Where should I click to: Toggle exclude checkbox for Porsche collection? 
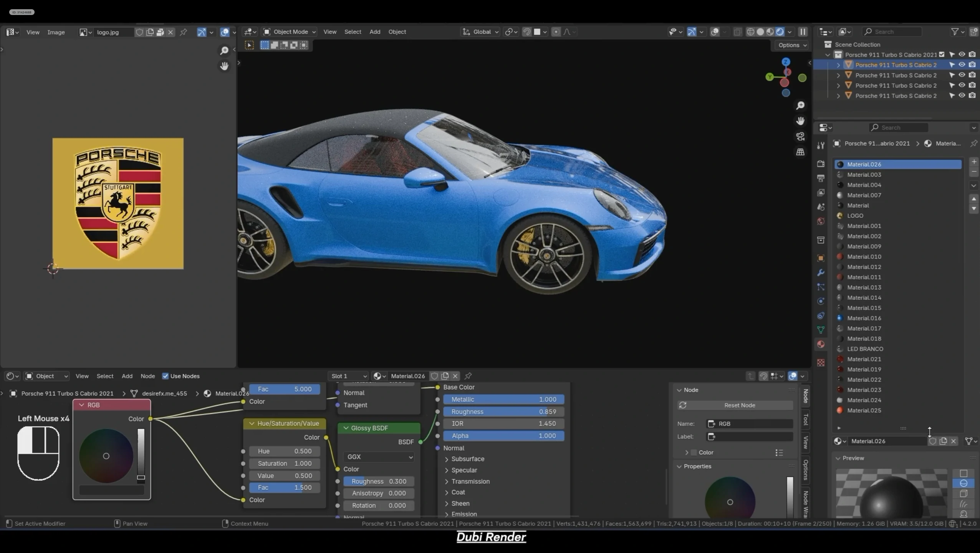pos(942,55)
